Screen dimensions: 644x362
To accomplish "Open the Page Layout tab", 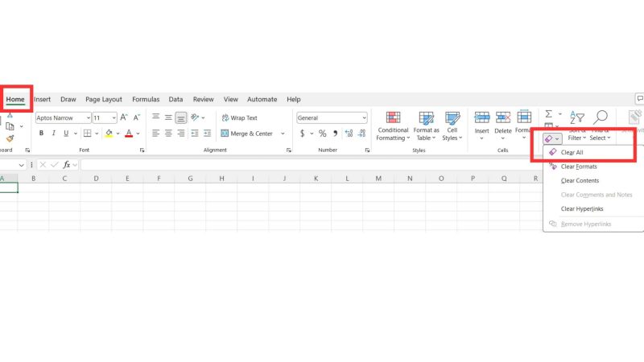I will point(104,99).
